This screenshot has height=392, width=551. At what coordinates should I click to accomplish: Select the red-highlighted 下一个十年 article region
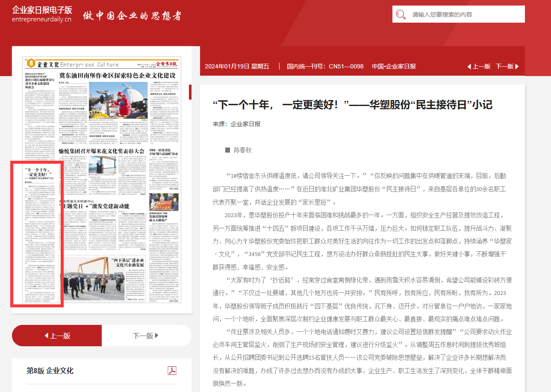point(38,234)
